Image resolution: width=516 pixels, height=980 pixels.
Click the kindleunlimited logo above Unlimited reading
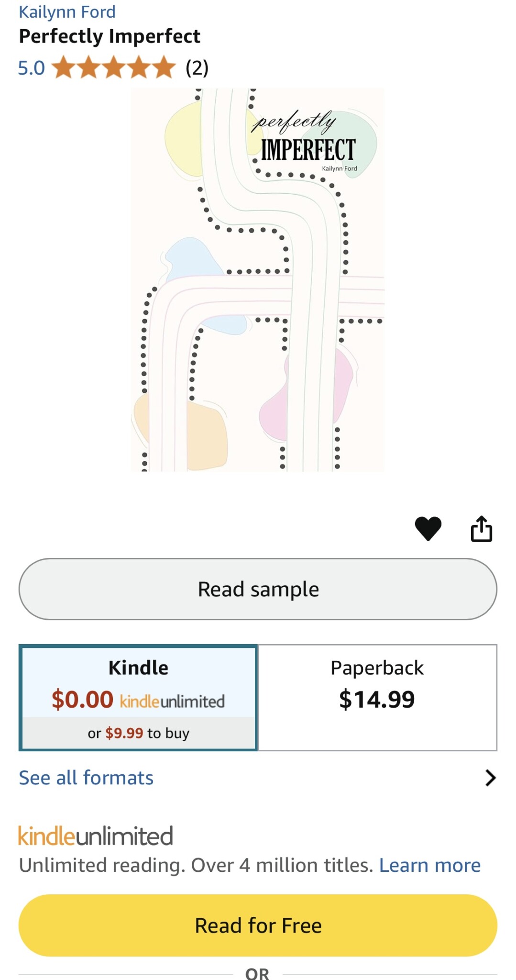[x=96, y=836]
